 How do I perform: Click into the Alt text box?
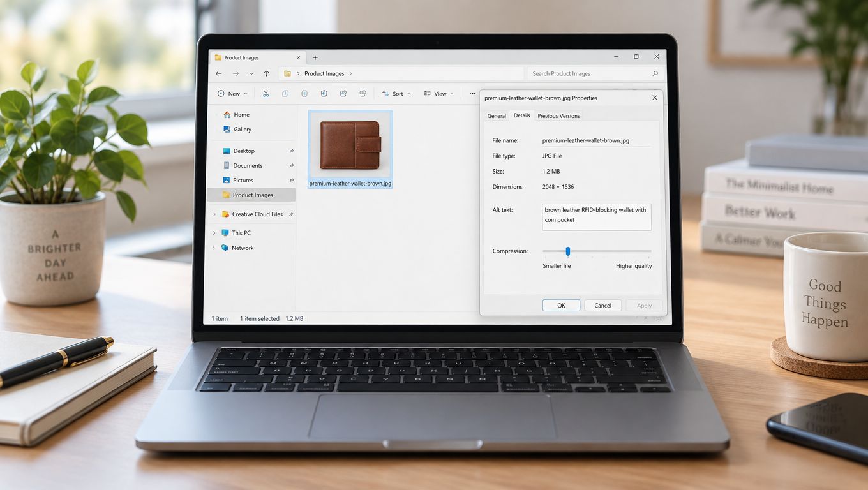click(x=596, y=217)
